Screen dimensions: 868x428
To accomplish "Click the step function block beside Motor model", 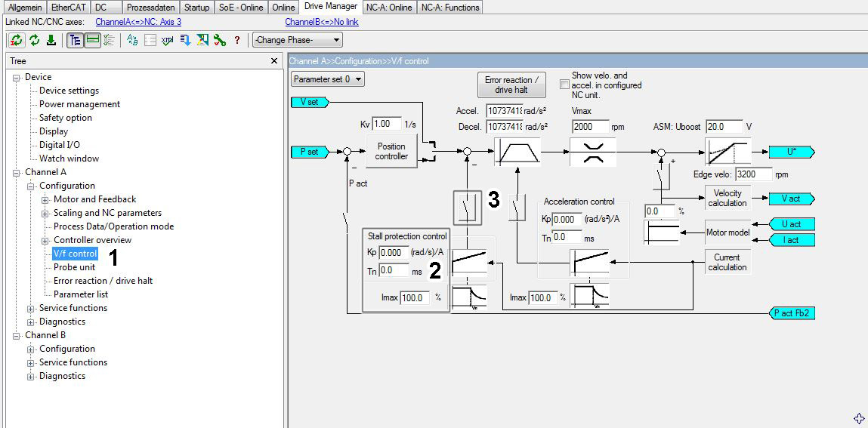I will click(x=662, y=231).
